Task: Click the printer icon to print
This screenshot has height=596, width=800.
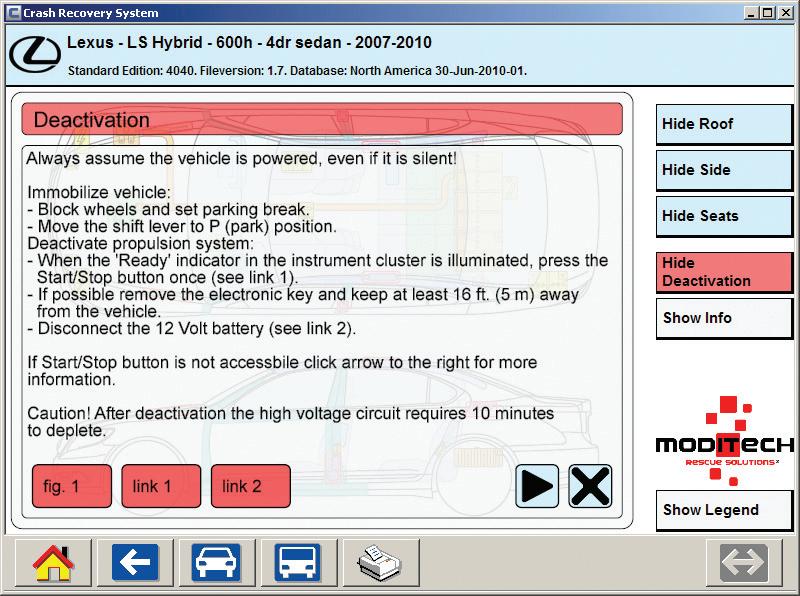Action: pyautogui.click(x=381, y=563)
